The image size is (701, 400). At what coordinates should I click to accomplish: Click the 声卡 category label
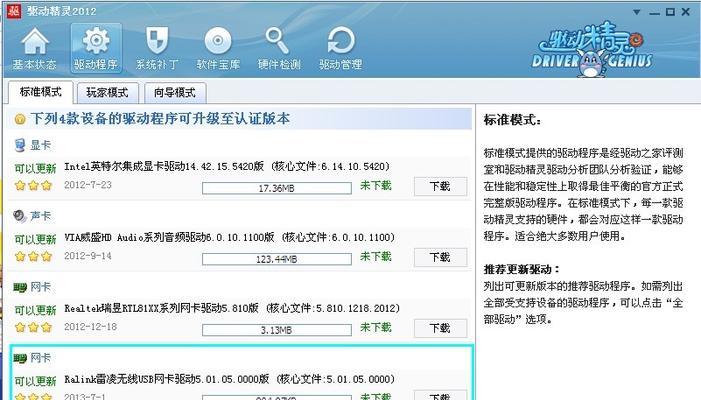[41, 216]
